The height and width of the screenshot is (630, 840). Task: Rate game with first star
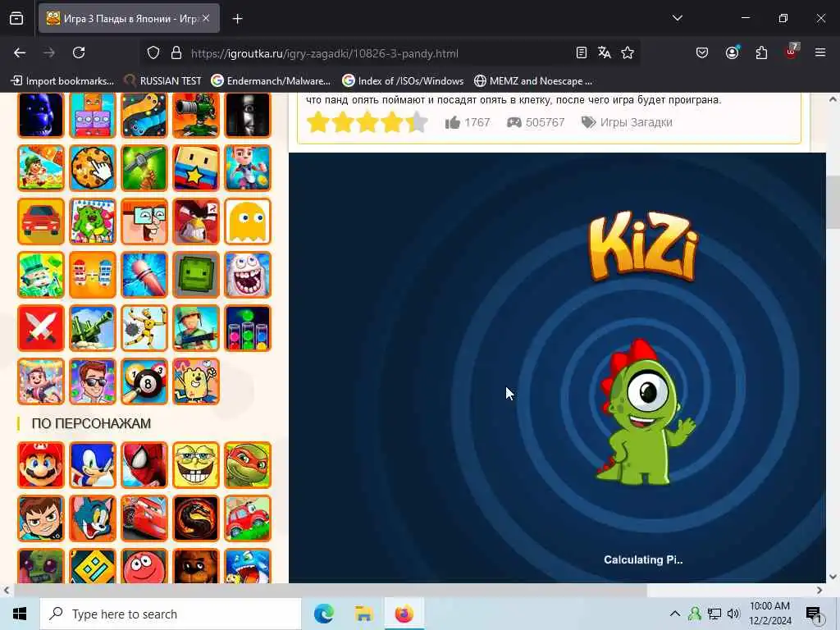point(318,122)
